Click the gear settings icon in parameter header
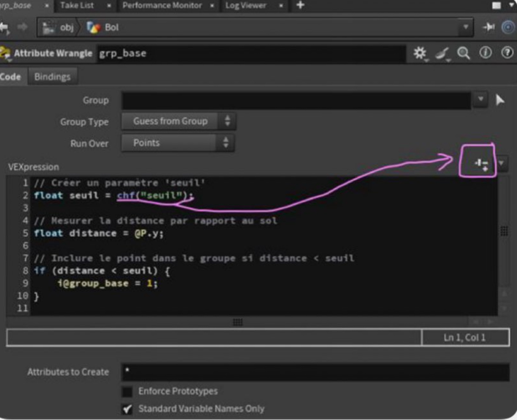The image size is (517, 420). pos(419,53)
